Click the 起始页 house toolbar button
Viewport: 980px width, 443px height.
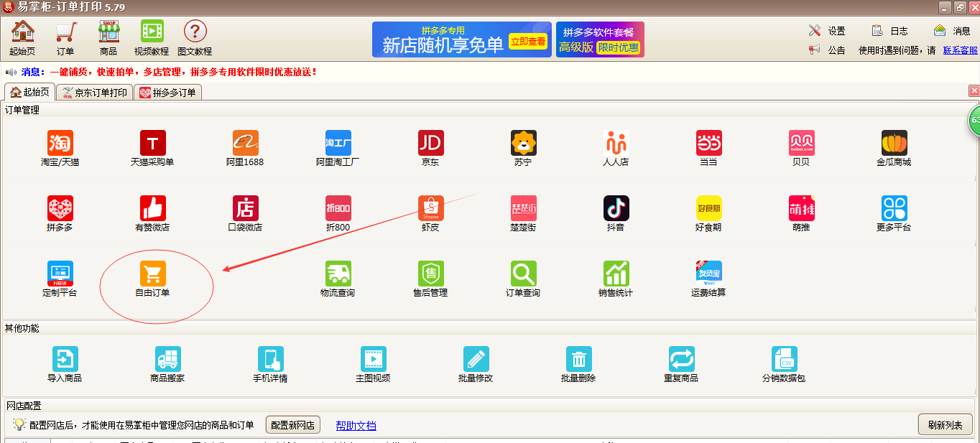click(22, 38)
